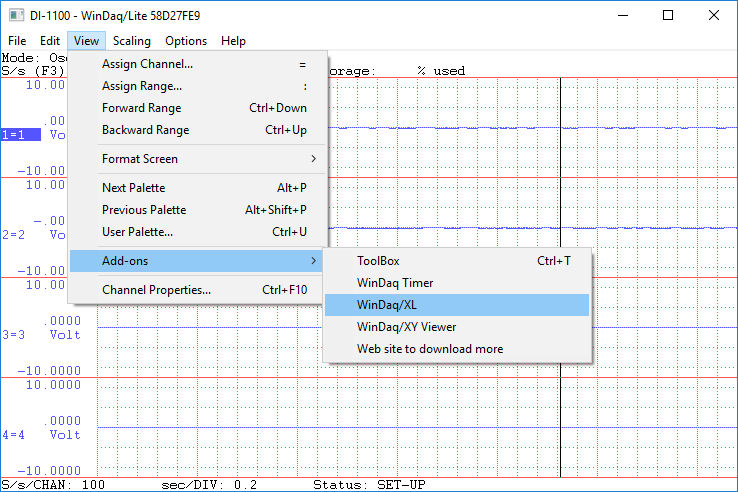Launch WinDaq/XL add-on
Screen dimensions: 738x492
click(x=457, y=305)
